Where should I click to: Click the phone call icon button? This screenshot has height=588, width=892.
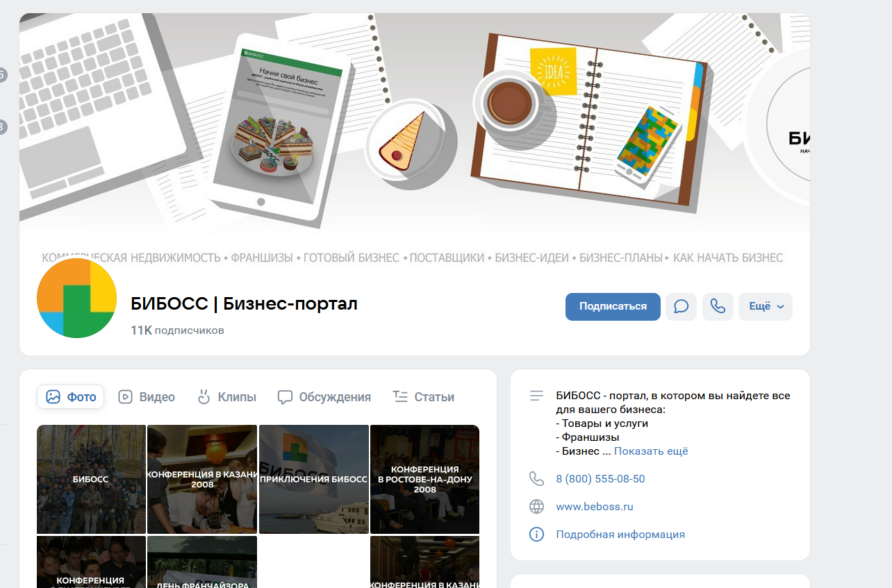(x=718, y=307)
